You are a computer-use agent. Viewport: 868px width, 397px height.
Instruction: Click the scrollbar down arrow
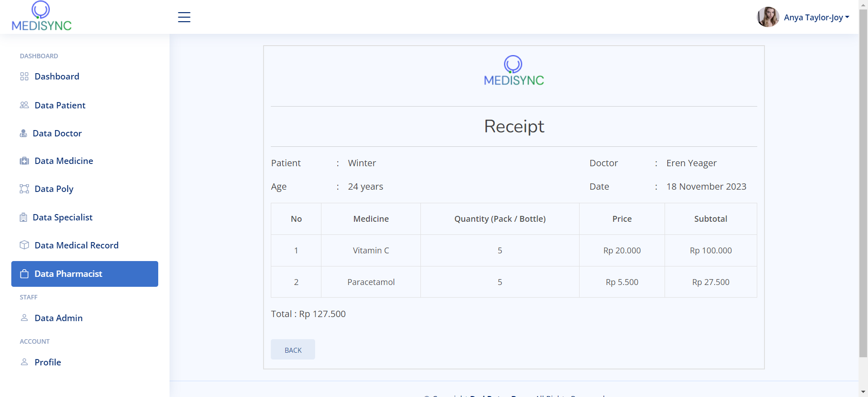(x=863, y=392)
